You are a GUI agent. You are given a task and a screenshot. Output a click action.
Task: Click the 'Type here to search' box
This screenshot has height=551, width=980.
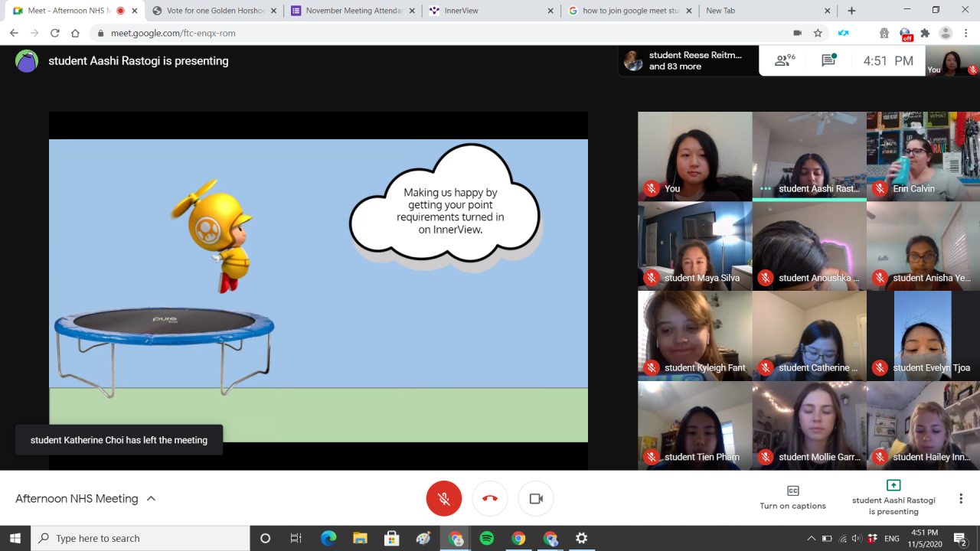(x=140, y=538)
